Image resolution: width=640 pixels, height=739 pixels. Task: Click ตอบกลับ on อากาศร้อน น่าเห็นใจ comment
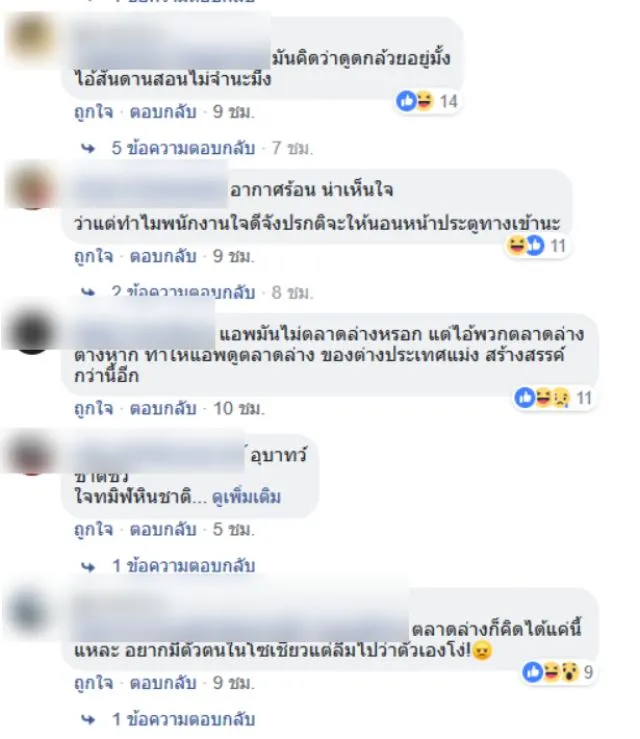pyautogui.click(x=163, y=256)
